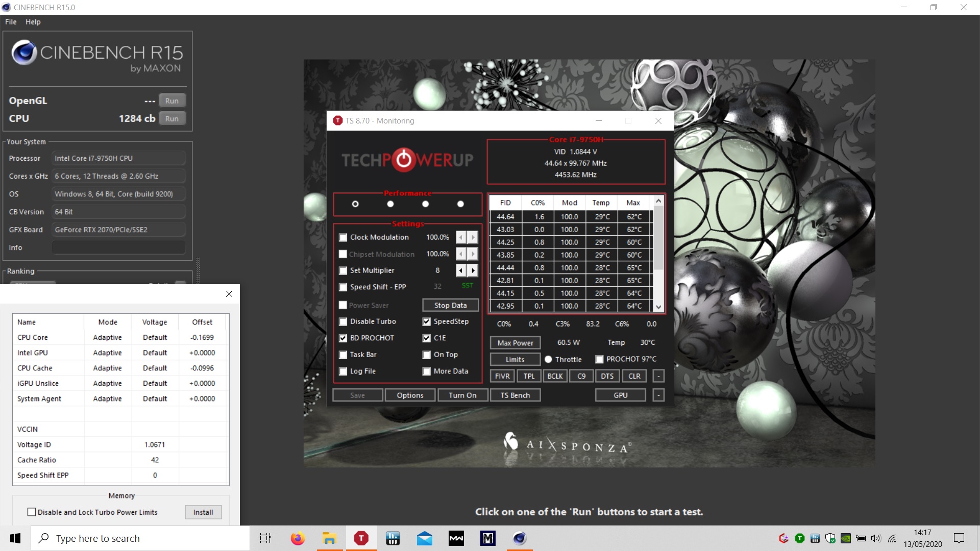Open the Windows Start menu
This screenshot has width=980, height=551.
(x=15, y=538)
